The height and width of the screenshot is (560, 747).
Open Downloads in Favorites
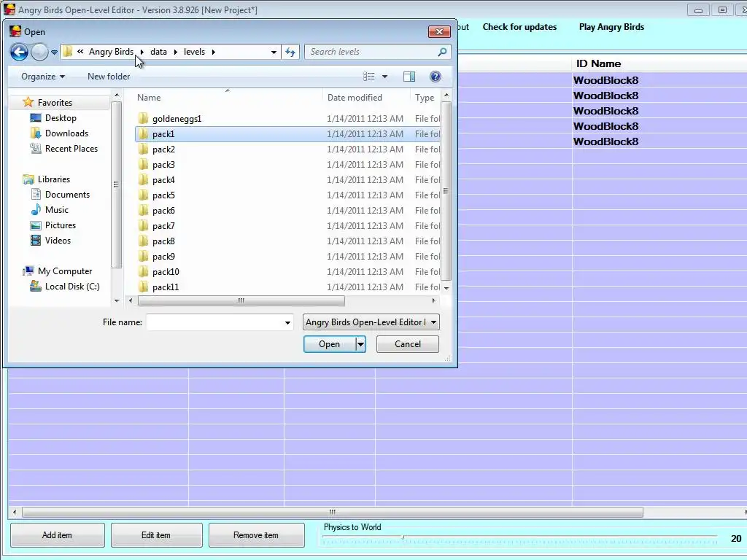tap(66, 133)
